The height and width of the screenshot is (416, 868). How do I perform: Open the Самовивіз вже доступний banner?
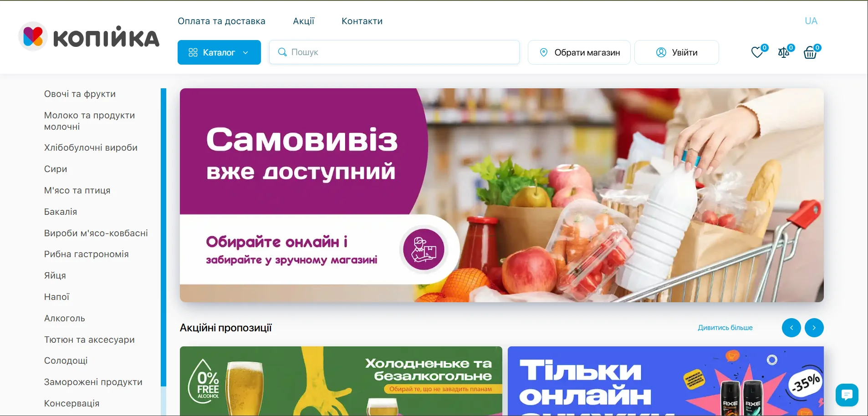coord(501,195)
